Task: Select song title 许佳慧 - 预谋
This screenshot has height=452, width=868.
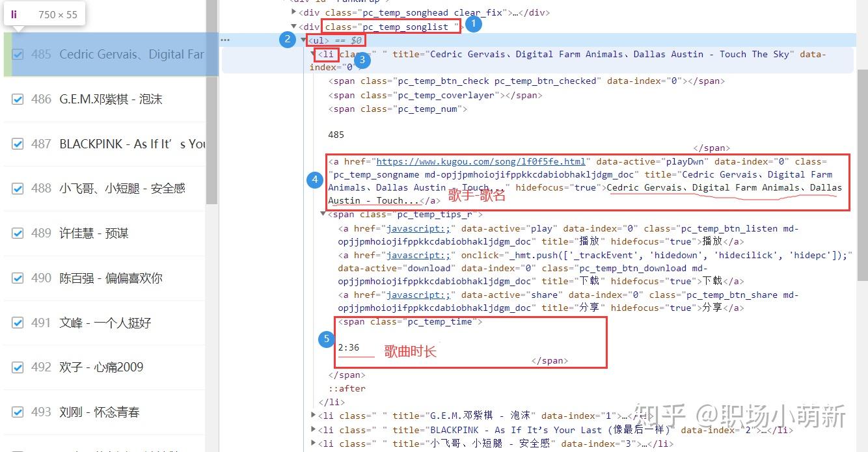Action: pyautogui.click(x=94, y=233)
